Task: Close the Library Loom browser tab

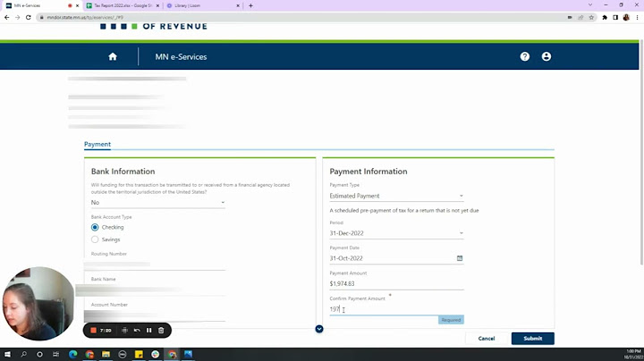Action: (238, 5)
